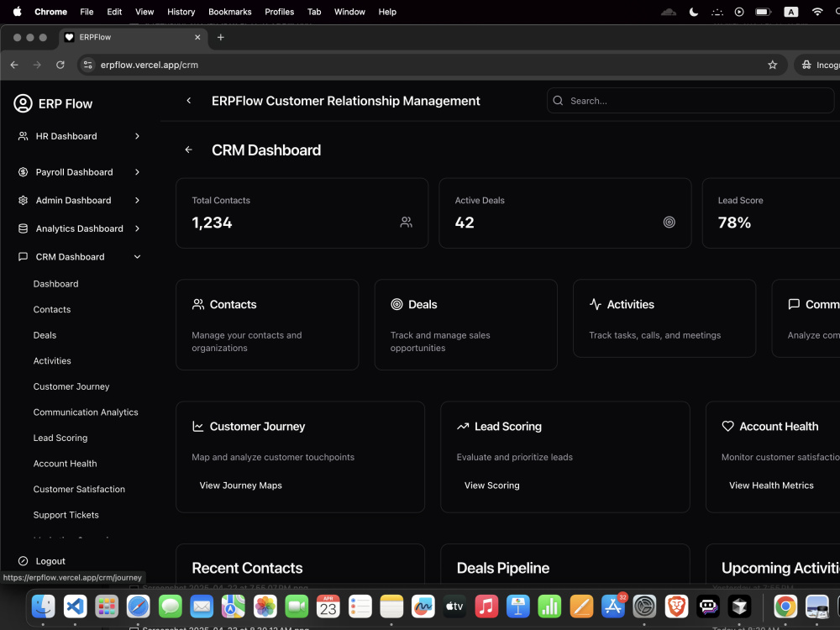Click View Journey Maps button

[x=240, y=486]
